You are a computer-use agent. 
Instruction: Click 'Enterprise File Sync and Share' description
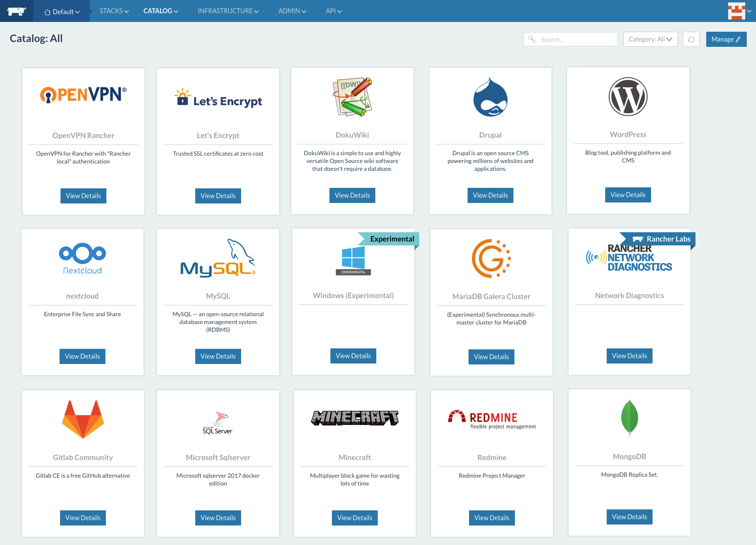pos(82,314)
